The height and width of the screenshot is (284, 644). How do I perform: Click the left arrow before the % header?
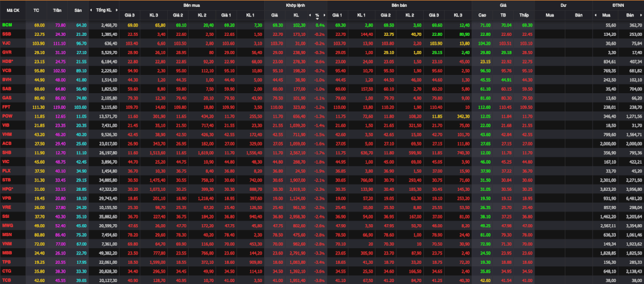(310, 15)
